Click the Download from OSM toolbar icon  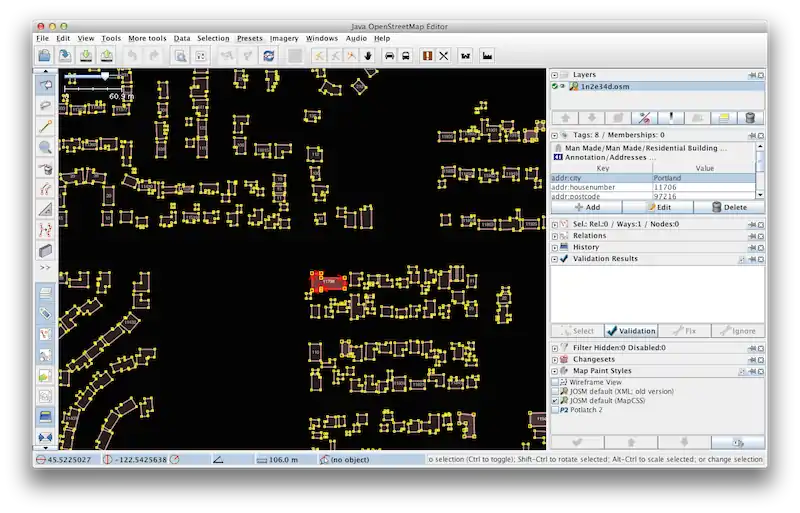click(x=86, y=56)
